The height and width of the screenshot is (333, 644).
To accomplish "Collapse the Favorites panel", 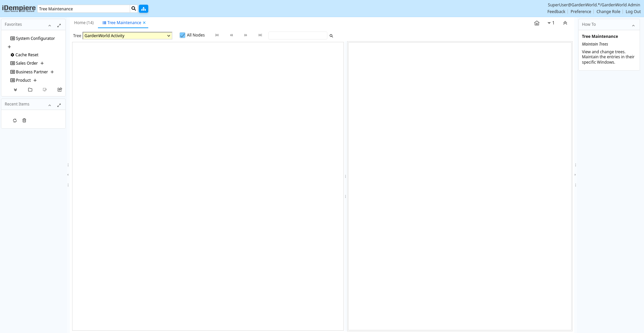I will (x=50, y=25).
